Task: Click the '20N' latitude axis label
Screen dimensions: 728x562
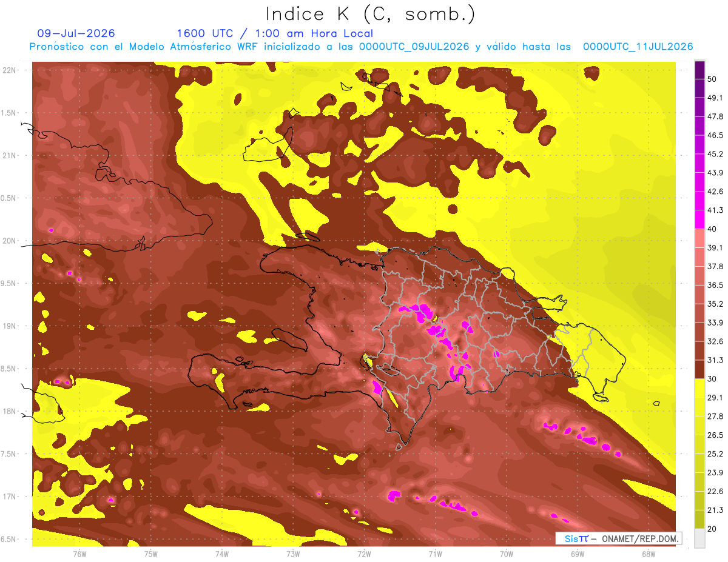Action: point(10,241)
